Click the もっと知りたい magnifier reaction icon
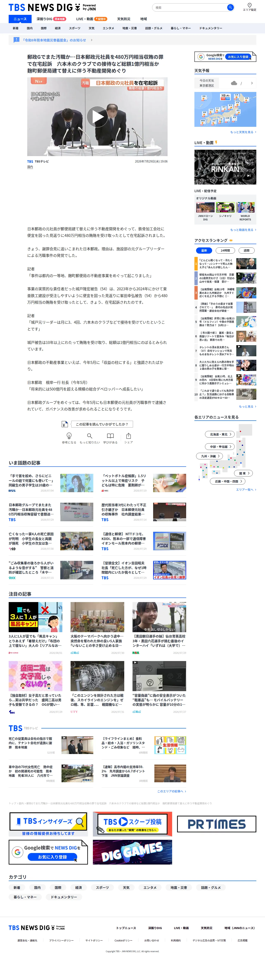This screenshot has height=980, width=265. [x=90, y=436]
